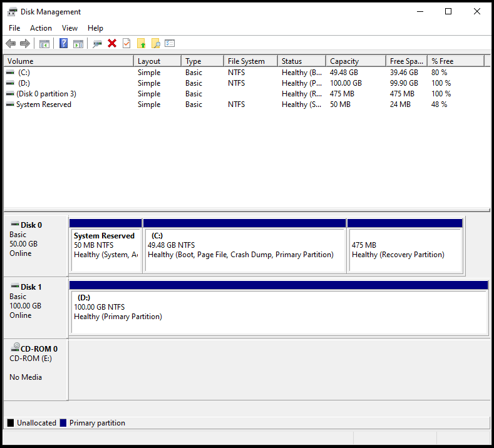Screen dimensions: 494x448
Task: Click the drive icon of the (C:) row
Action: 10,73
